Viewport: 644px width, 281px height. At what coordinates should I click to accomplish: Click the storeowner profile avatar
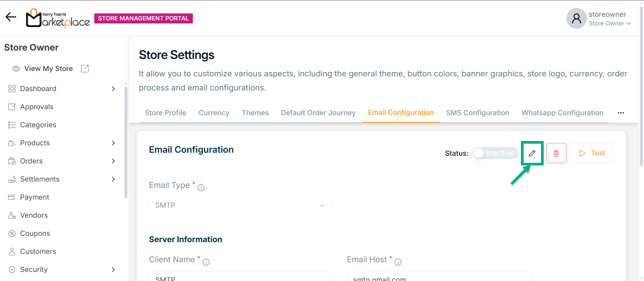(576, 18)
